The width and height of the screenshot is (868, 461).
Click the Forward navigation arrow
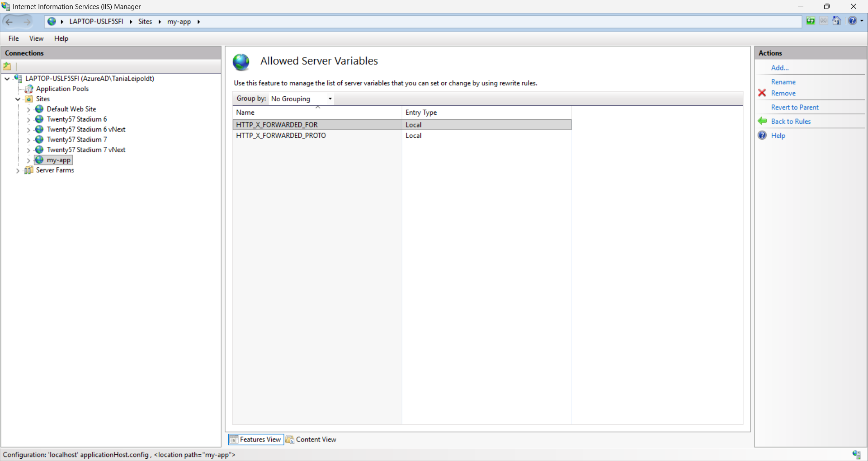pos(27,22)
